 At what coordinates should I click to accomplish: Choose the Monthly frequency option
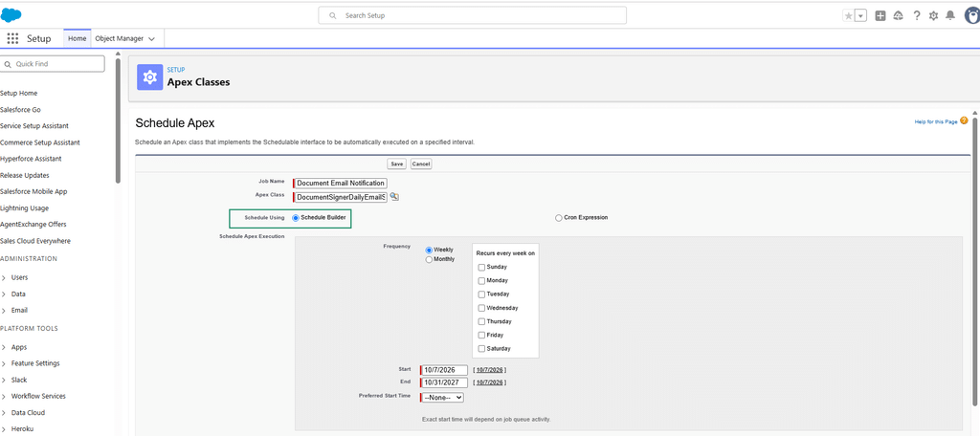point(430,259)
